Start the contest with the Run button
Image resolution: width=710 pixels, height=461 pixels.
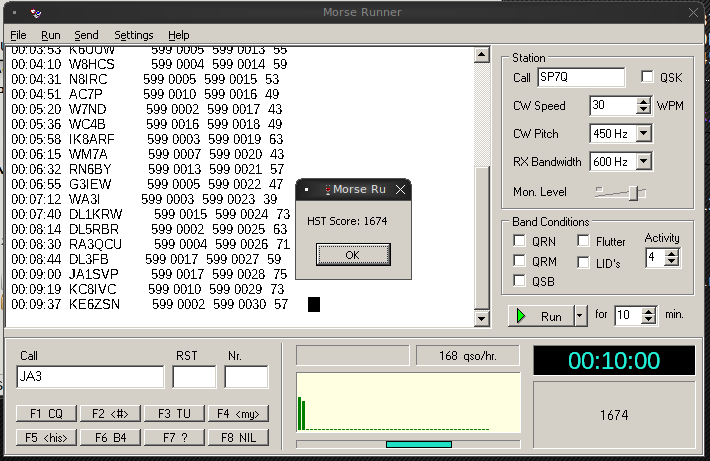(542, 316)
